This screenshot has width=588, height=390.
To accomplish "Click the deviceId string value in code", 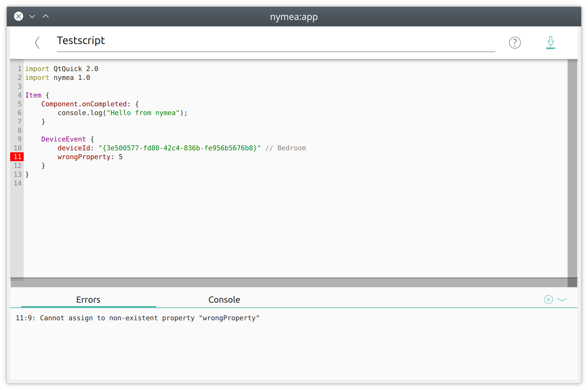I will pyautogui.click(x=180, y=148).
